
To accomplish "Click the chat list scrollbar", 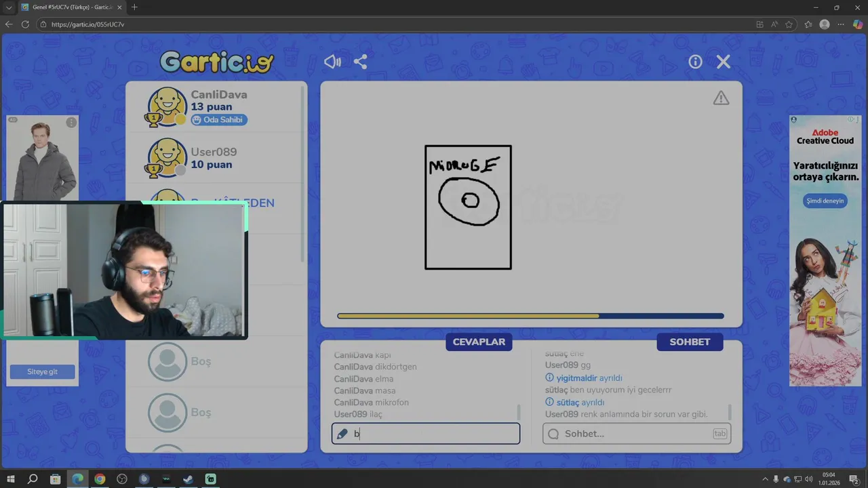I will pyautogui.click(x=730, y=412).
